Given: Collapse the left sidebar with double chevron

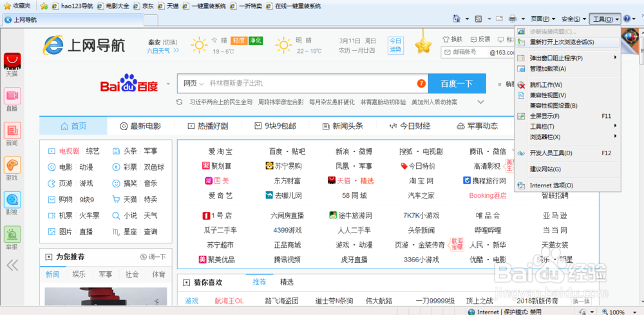Looking at the screenshot, I should point(12,265).
